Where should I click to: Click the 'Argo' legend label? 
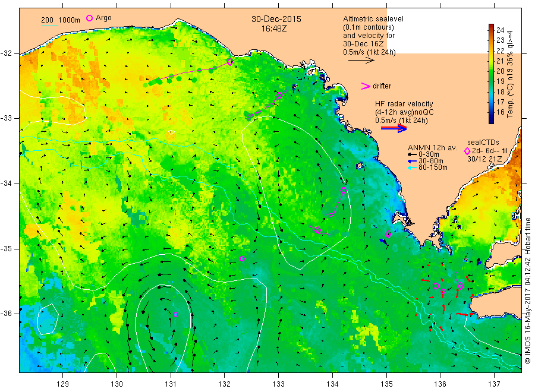(103, 18)
